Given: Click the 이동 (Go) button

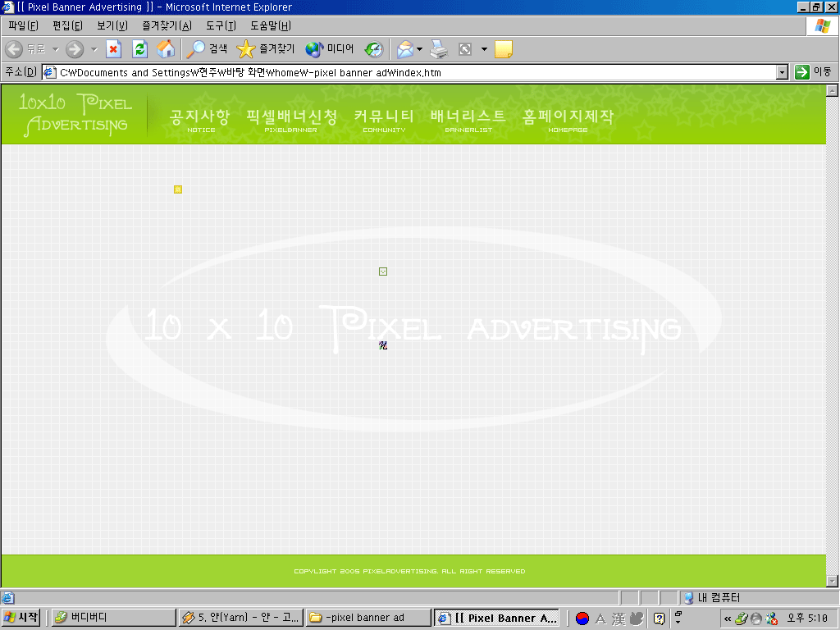Looking at the screenshot, I should click(813, 72).
